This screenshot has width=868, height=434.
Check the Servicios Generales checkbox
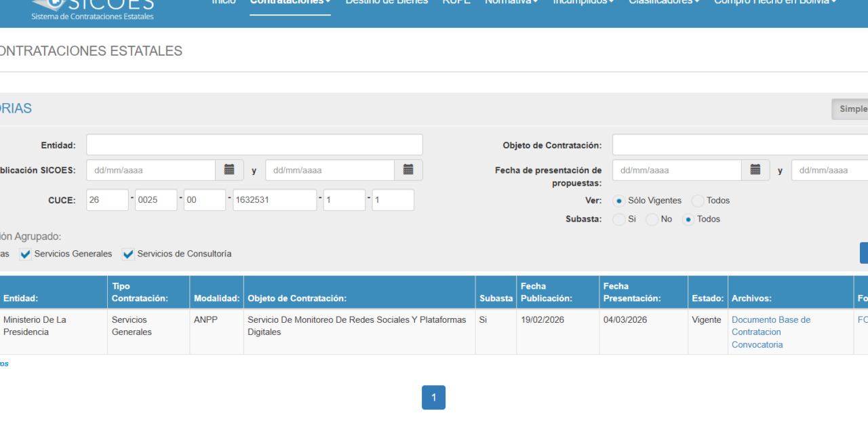tap(26, 254)
